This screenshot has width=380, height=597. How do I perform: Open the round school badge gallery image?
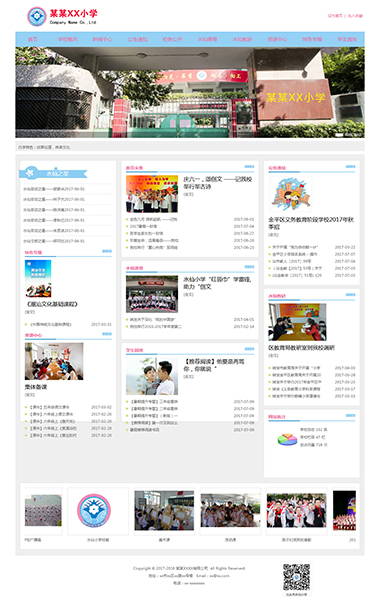(x=94, y=511)
